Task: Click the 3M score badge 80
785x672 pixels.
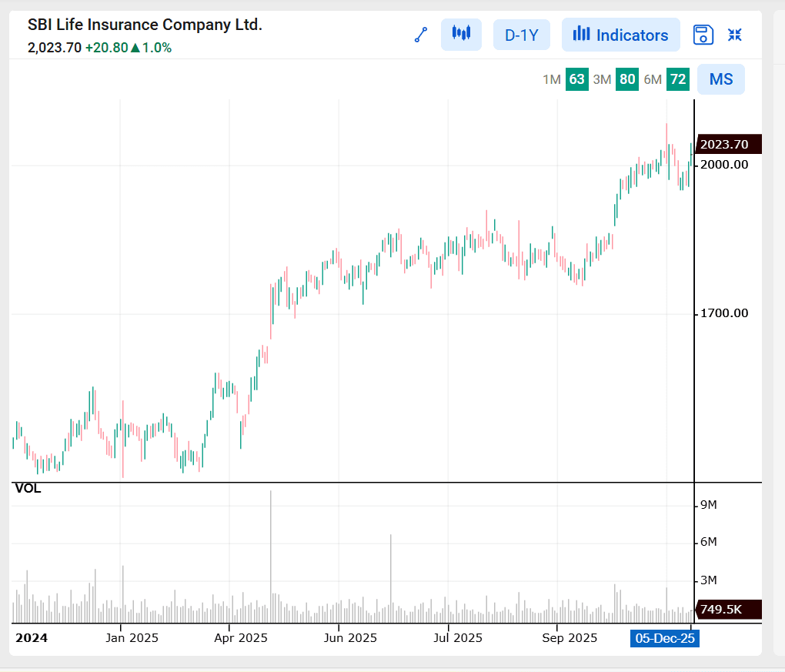Action: click(x=626, y=79)
